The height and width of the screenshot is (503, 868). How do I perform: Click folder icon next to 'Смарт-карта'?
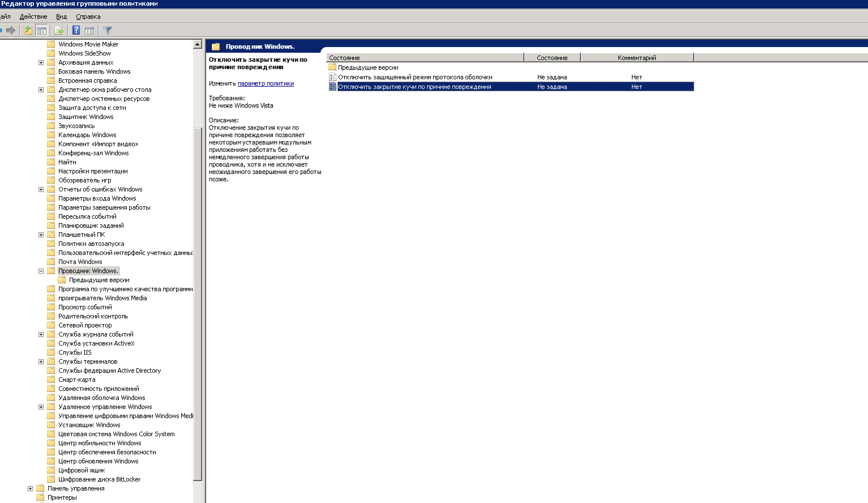51,380
